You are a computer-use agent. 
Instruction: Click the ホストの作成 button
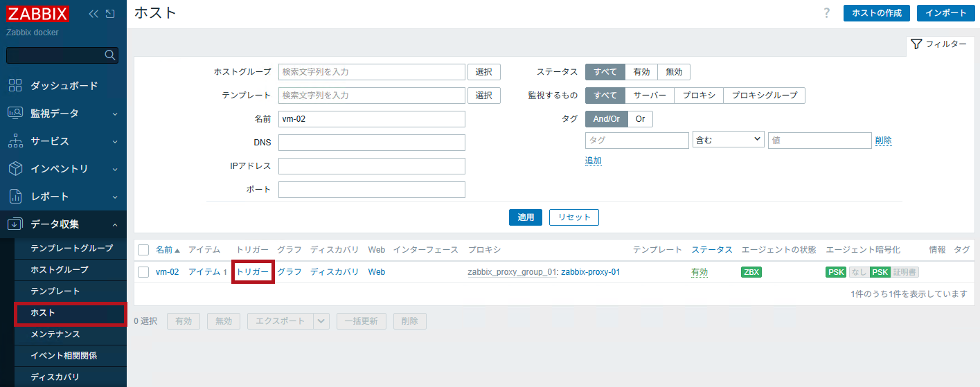pyautogui.click(x=876, y=13)
